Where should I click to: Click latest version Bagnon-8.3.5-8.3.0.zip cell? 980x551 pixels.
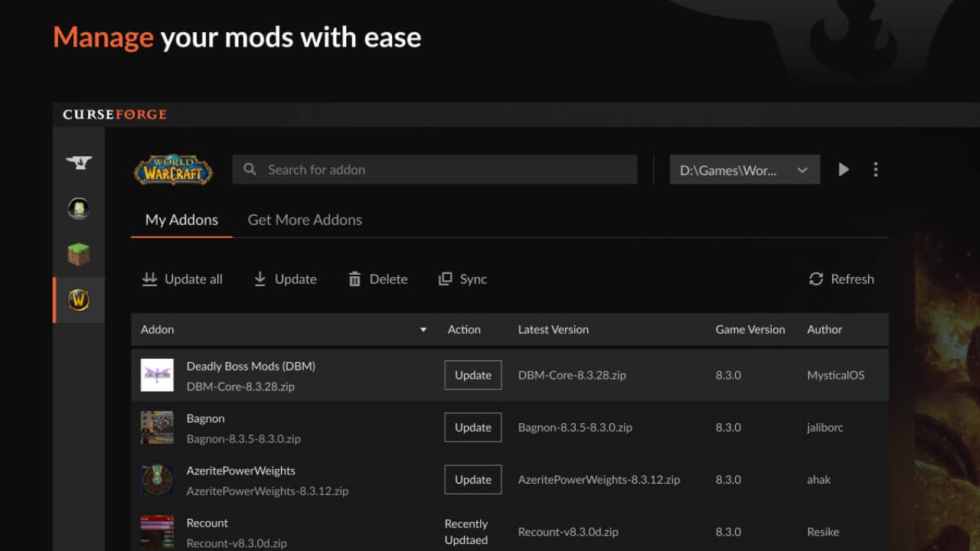click(575, 428)
